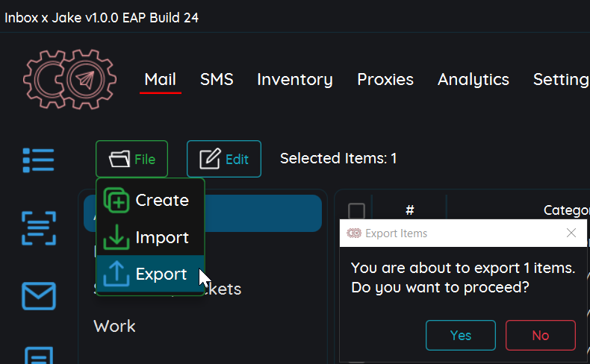The image size is (590, 364).
Task: Open the Inventory tab
Action: pyautogui.click(x=295, y=80)
